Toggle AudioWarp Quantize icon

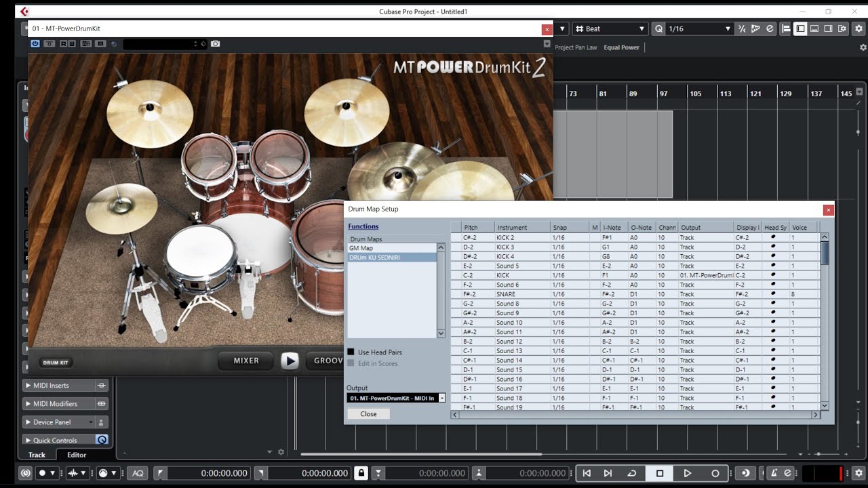[756, 28]
